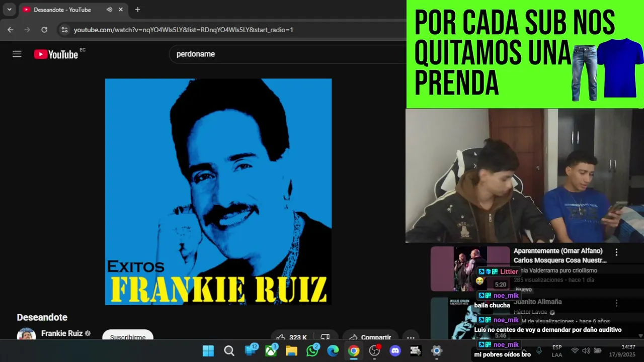644x362 pixels.
Task: Click the 'Deseandote' video title
Action: point(42,317)
